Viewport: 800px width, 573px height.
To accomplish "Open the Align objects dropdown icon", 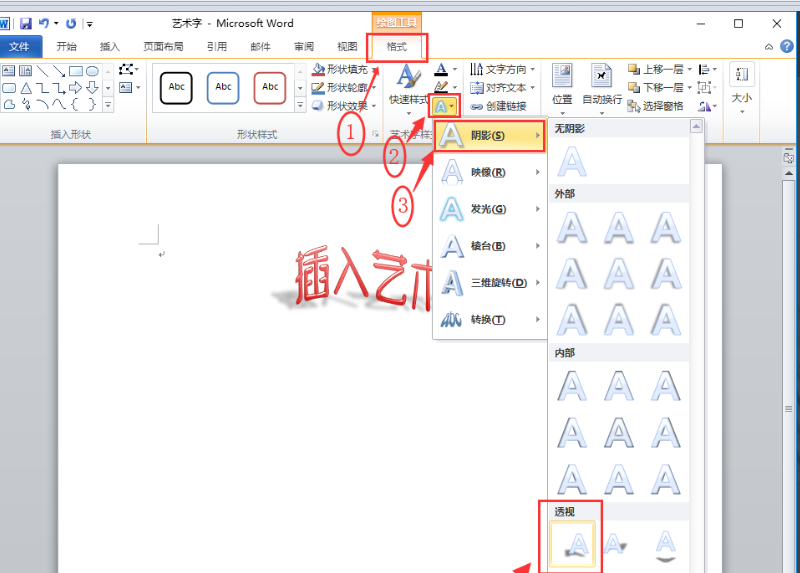I will pos(707,69).
